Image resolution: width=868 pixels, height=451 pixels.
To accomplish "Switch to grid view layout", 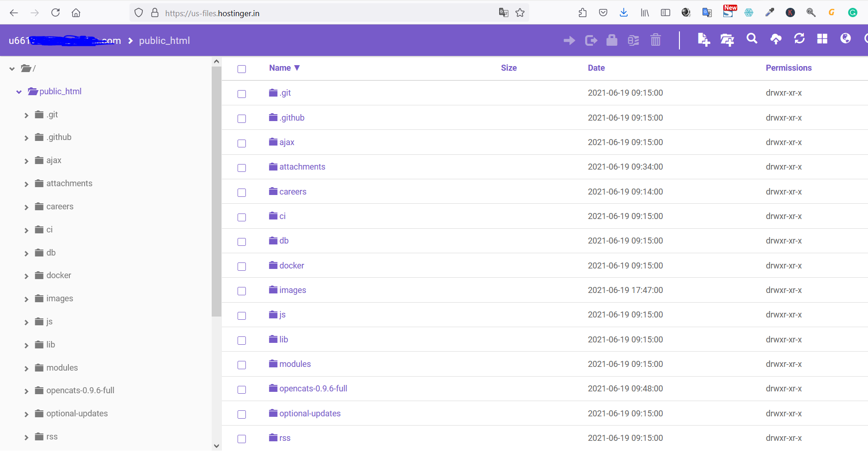I will point(822,39).
